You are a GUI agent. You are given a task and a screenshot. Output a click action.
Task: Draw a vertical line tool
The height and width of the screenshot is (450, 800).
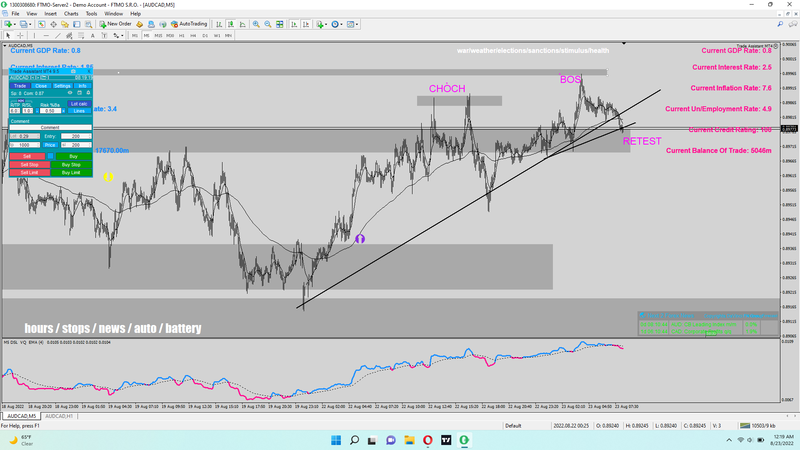[34, 35]
